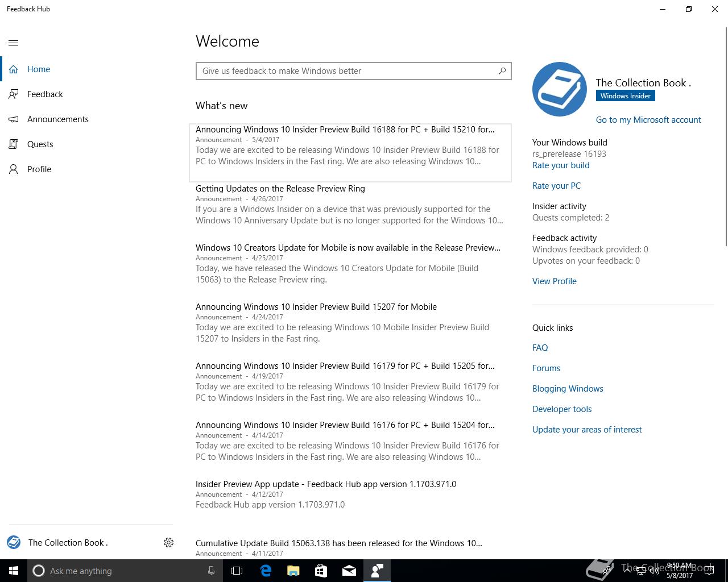Open Task View from the taskbar
This screenshot has width=728, height=582.
[x=237, y=571]
